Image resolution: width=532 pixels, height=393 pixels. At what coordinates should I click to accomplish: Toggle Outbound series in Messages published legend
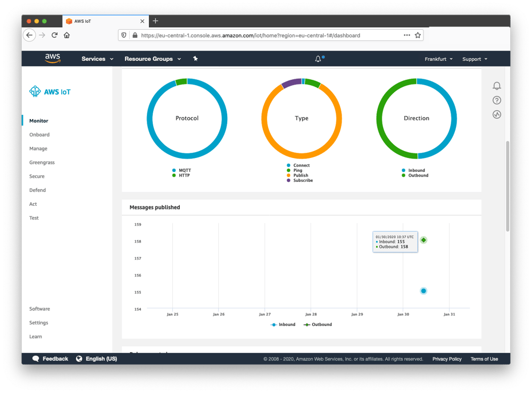pos(318,324)
